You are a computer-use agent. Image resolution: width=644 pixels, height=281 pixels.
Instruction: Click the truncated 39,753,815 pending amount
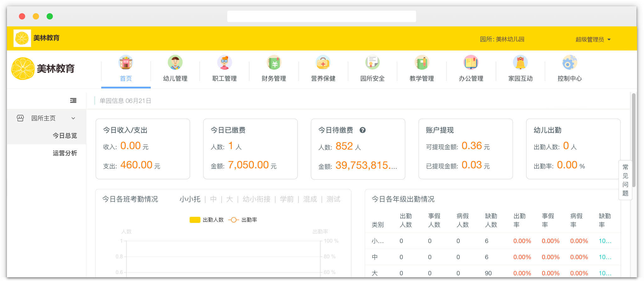coord(366,165)
